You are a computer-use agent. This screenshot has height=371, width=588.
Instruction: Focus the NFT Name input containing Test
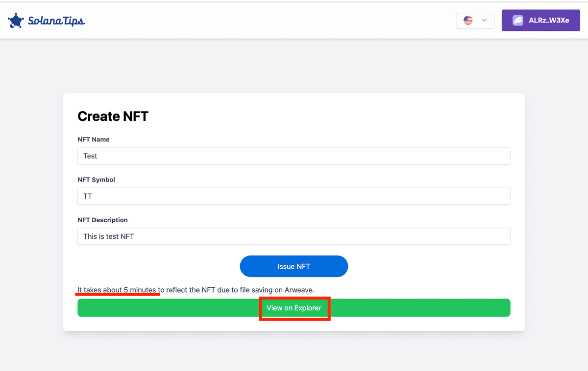coord(294,156)
